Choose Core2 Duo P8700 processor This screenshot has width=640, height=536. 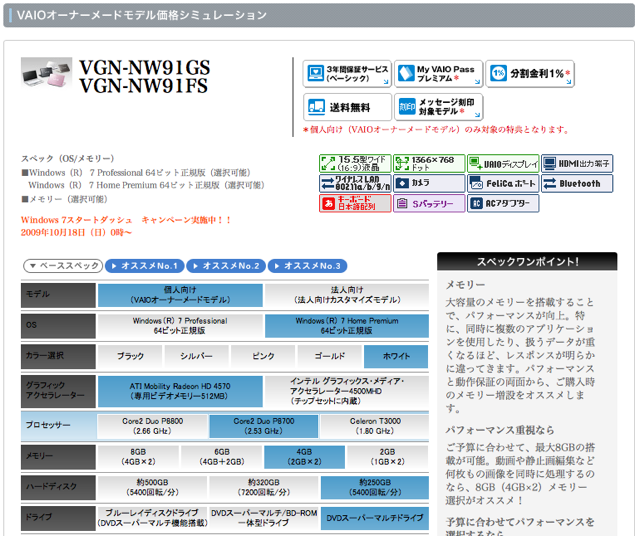(x=264, y=426)
